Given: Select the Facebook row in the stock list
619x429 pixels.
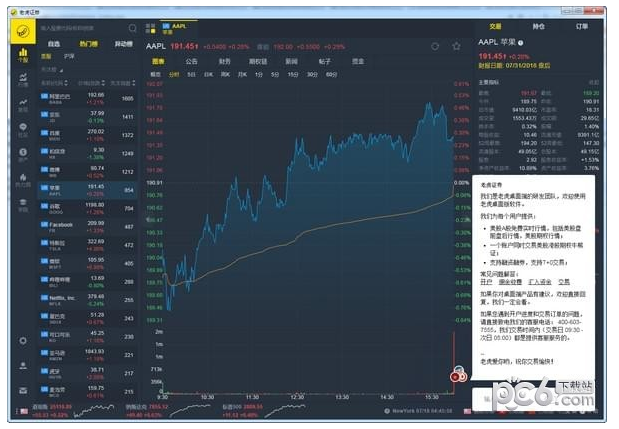Looking at the screenshot, I should 88,227.
